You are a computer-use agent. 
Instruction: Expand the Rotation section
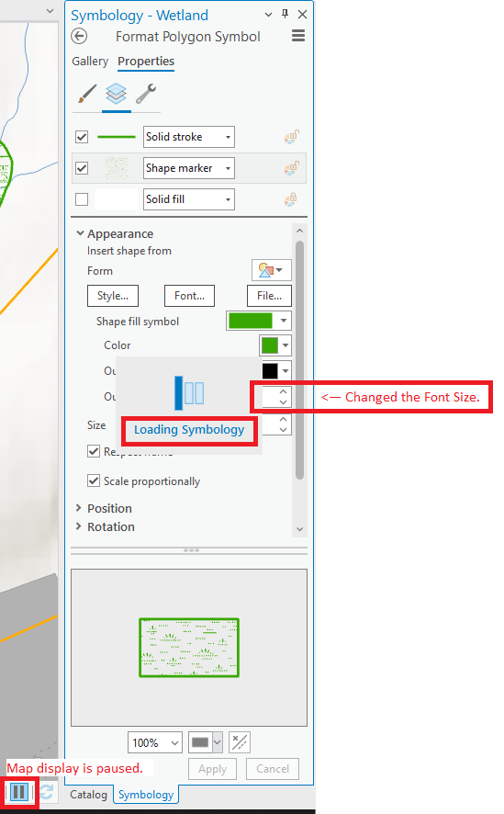[79, 526]
